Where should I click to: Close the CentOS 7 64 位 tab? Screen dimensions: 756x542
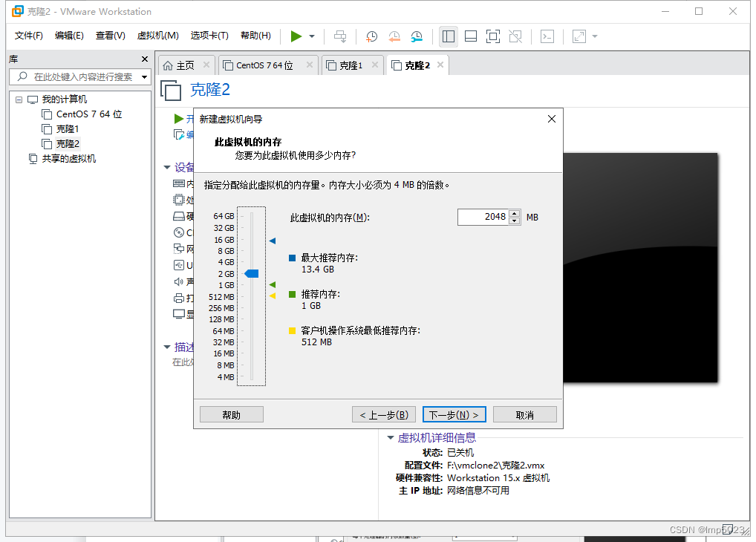(310, 65)
